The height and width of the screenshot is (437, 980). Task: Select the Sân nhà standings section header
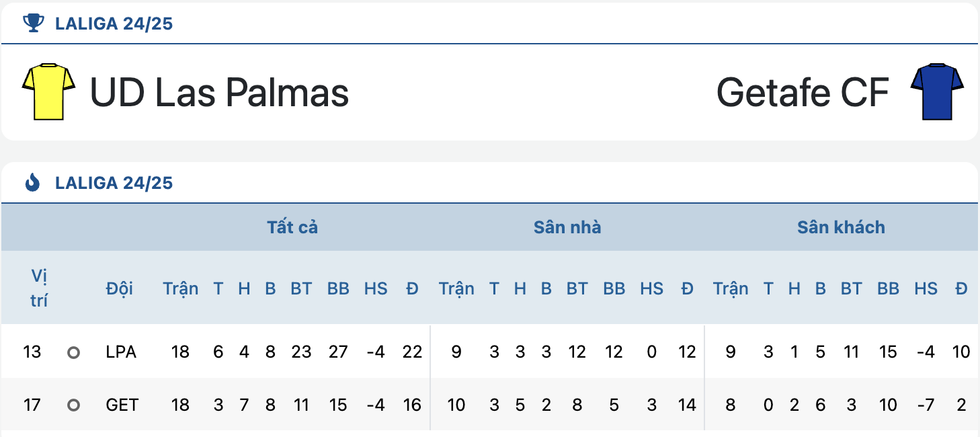[x=567, y=227]
